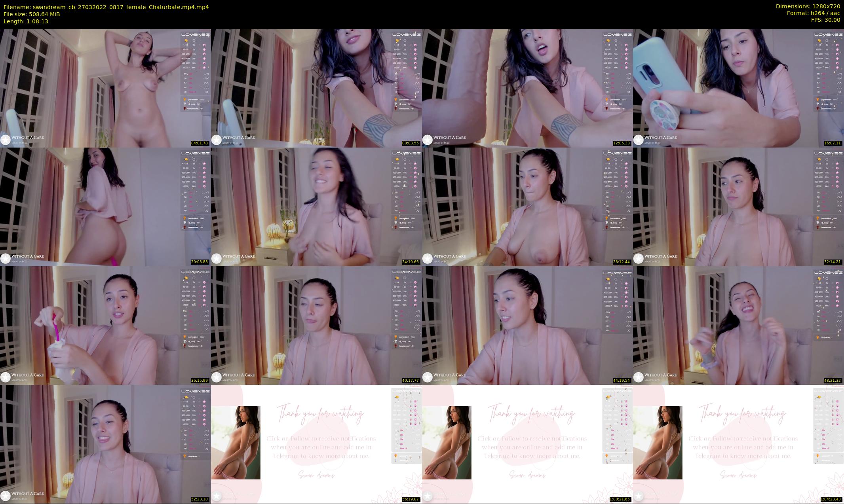Screen dimensions: 844x504
Task: Click the Lovense logo in the first frame
Action: [x=196, y=34]
